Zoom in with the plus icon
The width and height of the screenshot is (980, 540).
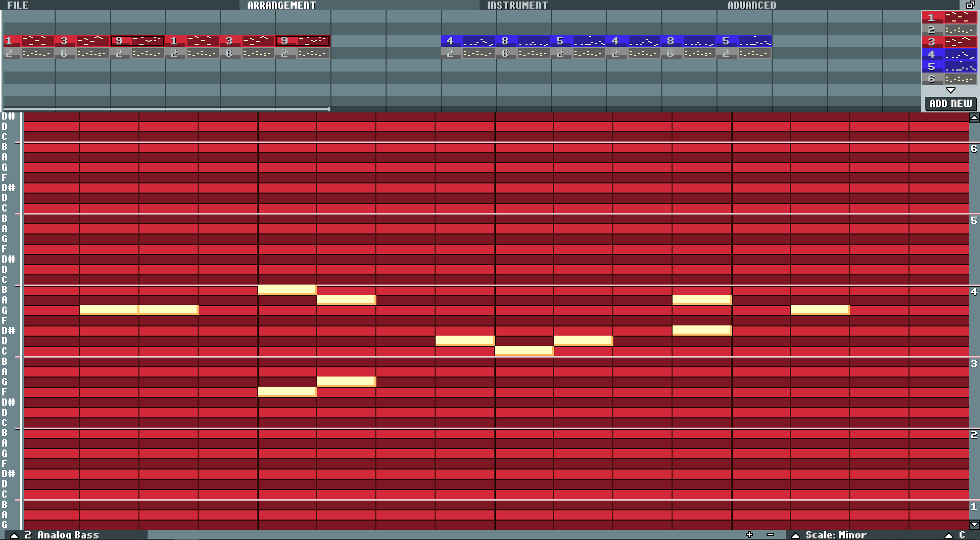[750, 534]
